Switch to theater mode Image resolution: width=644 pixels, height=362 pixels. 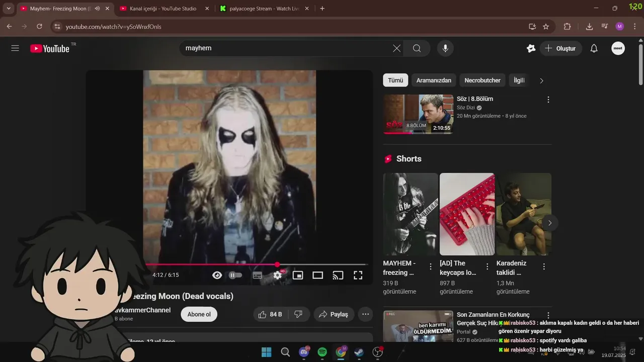click(317, 275)
